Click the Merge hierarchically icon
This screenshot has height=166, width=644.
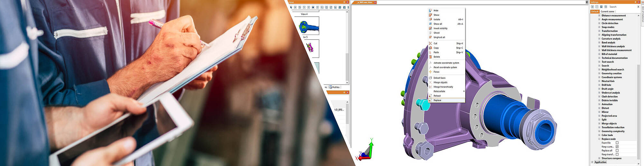(430, 87)
